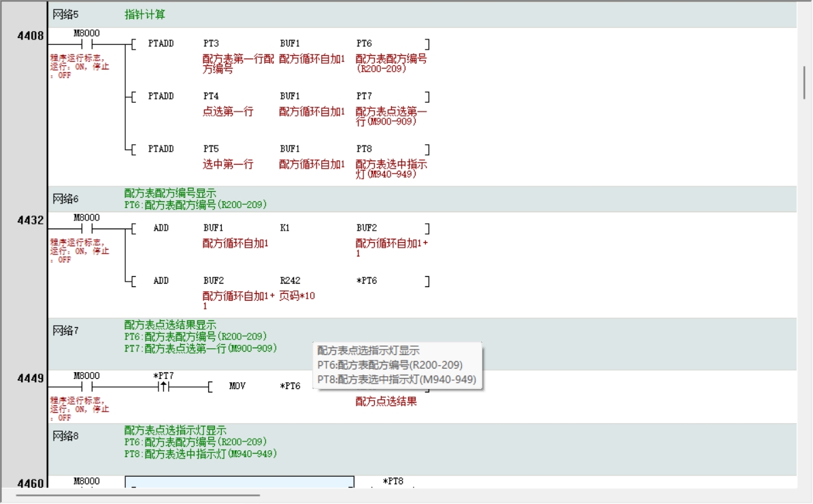The height and width of the screenshot is (504, 813).
Task: Click the M8000 contact in network 6
Action: (x=86, y=229)
